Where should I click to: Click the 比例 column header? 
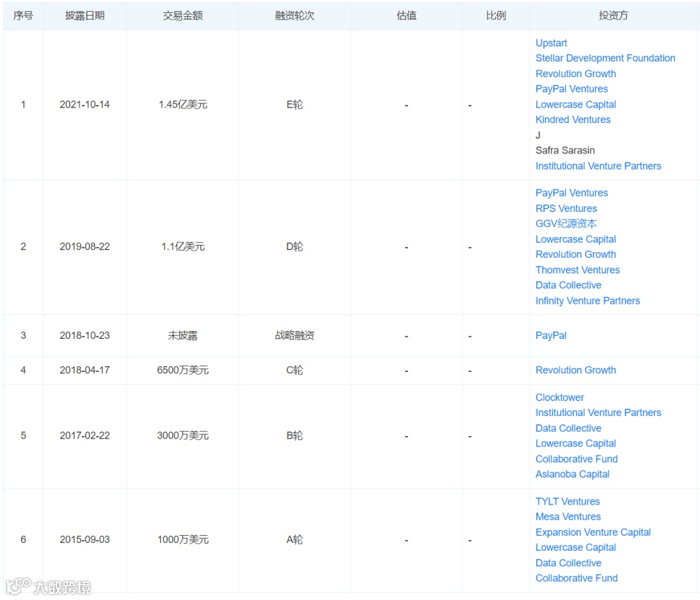pyautogui.click(x=496, y=16)
